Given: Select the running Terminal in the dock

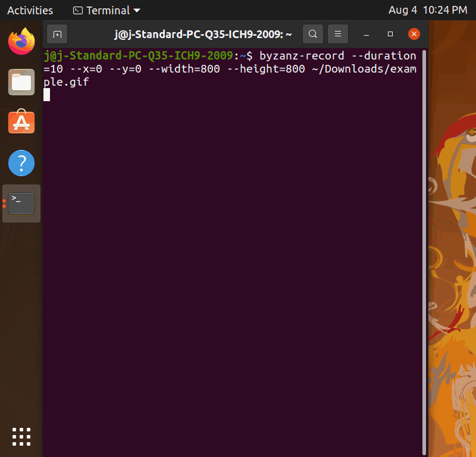Looking at the screenshot, I should [x=21, y=203].
